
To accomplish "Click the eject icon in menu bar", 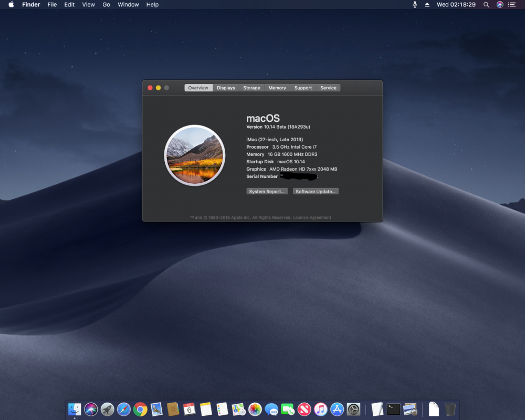I will click(427, 4).
